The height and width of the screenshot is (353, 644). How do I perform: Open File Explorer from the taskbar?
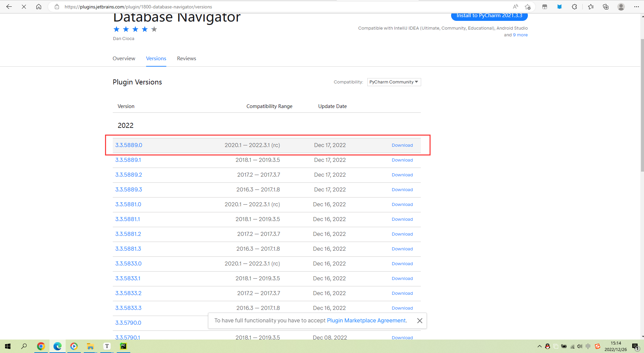[x=90, y=346]
